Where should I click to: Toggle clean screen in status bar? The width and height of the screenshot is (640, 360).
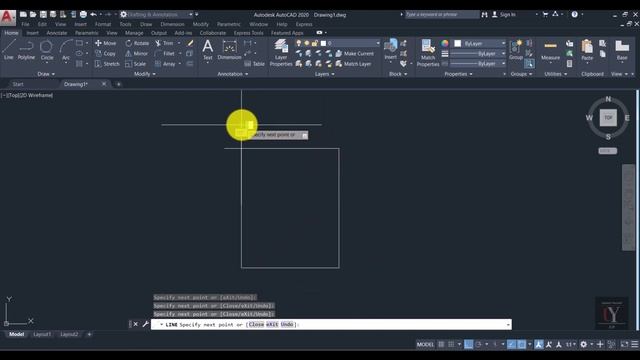click(624, 344)
